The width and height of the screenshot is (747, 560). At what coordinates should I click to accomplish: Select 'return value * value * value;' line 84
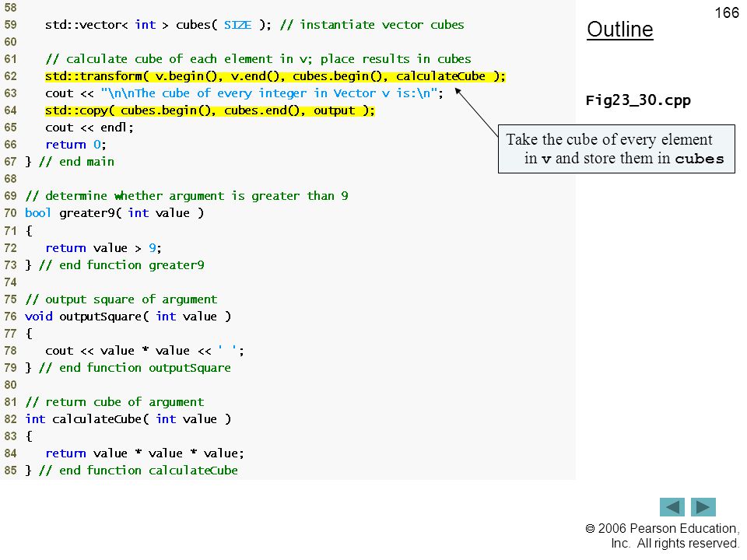(x=145, y=453)
